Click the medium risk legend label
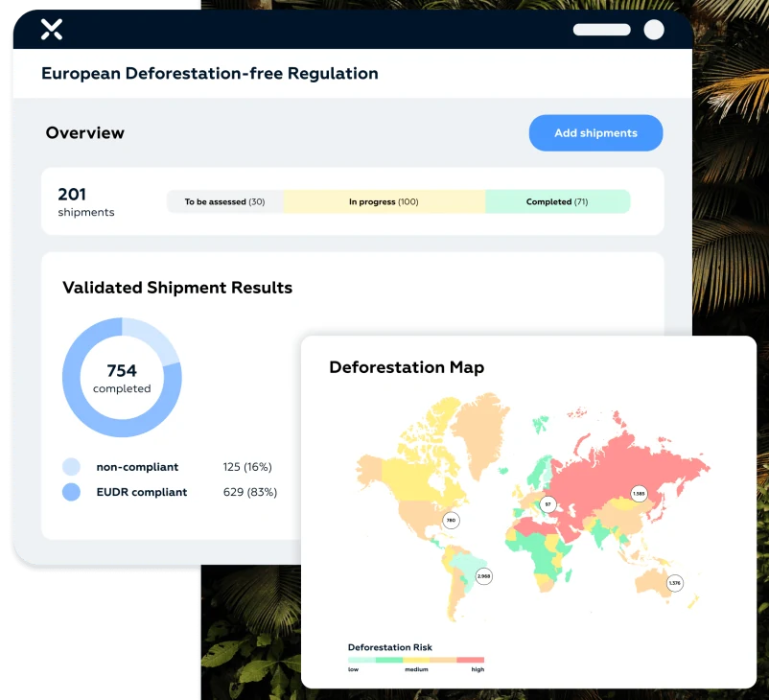769x700 pixels. pyautogui.click(x=416, y=669)
